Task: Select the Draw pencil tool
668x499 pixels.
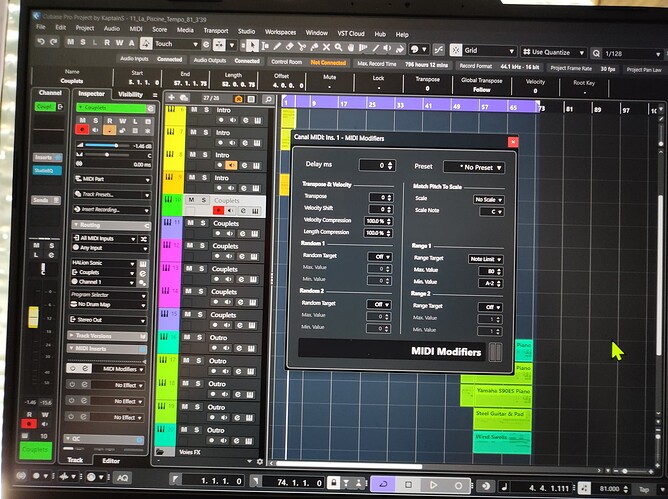Action: pos(277,46)
